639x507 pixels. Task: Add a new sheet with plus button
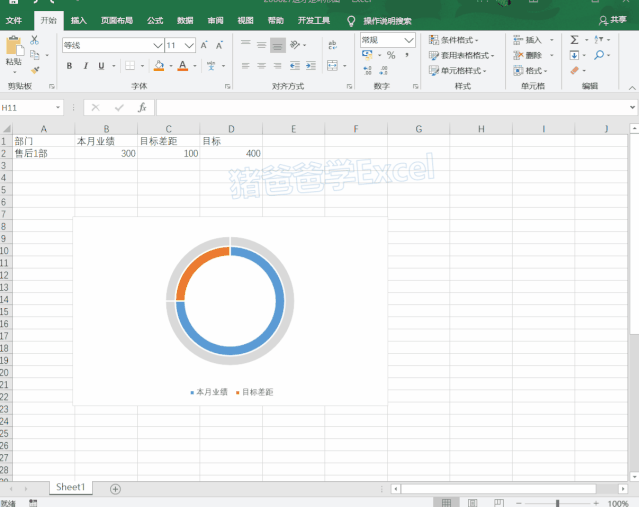(x=115, y=489)
